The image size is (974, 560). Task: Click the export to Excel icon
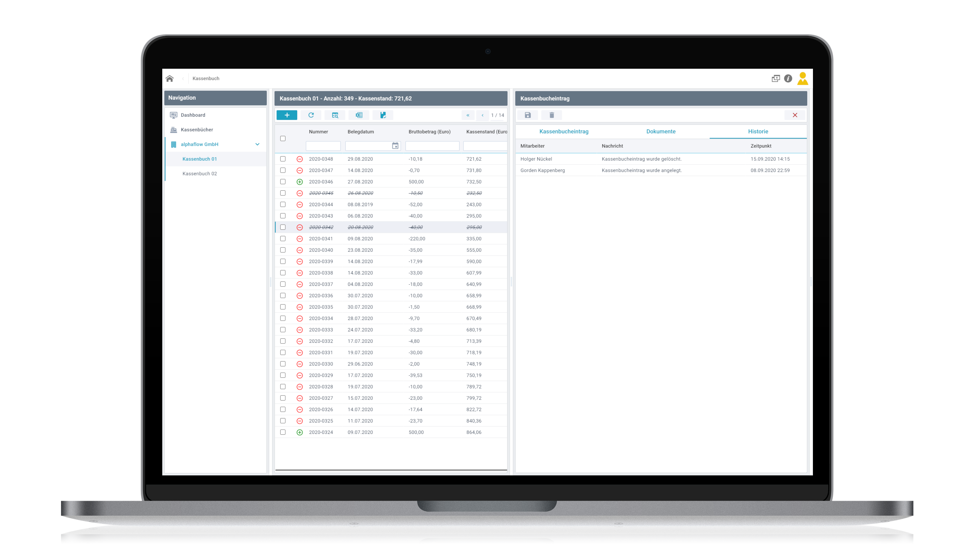(x=359, y=115)
